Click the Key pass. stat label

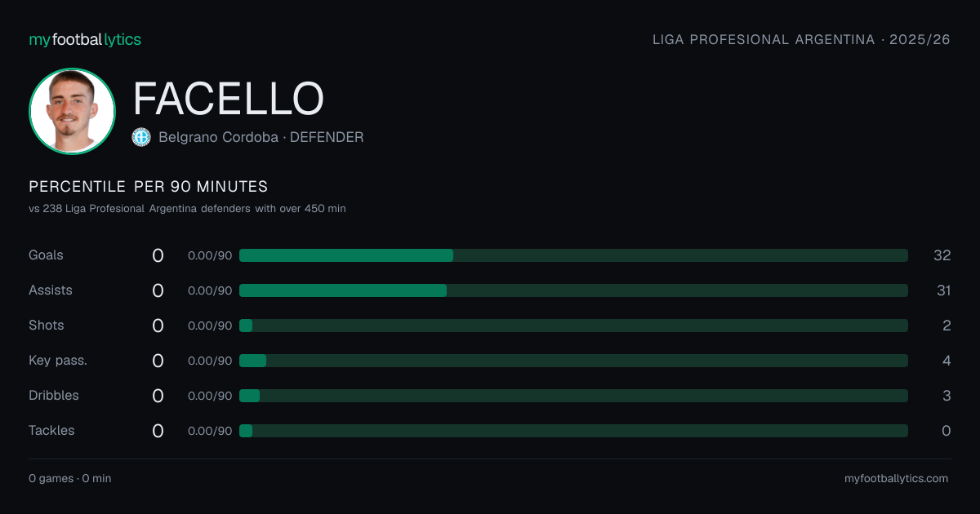click(58, 361)
